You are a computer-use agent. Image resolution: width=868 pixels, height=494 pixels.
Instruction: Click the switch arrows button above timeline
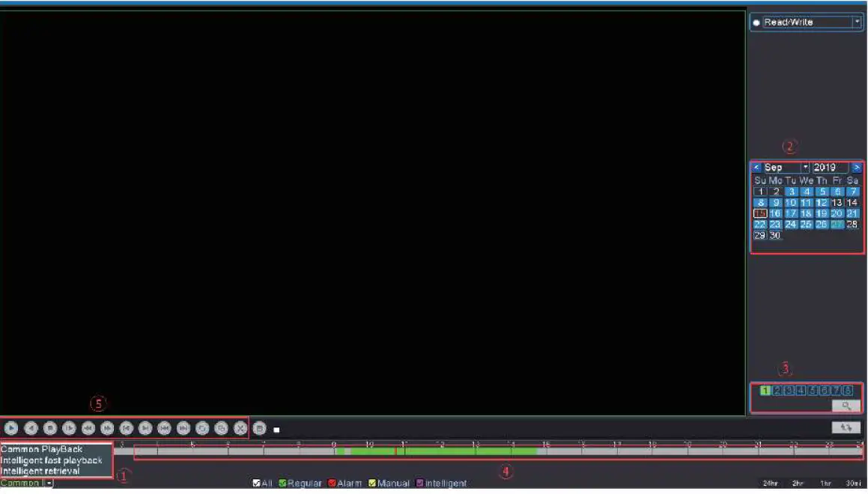846,427
